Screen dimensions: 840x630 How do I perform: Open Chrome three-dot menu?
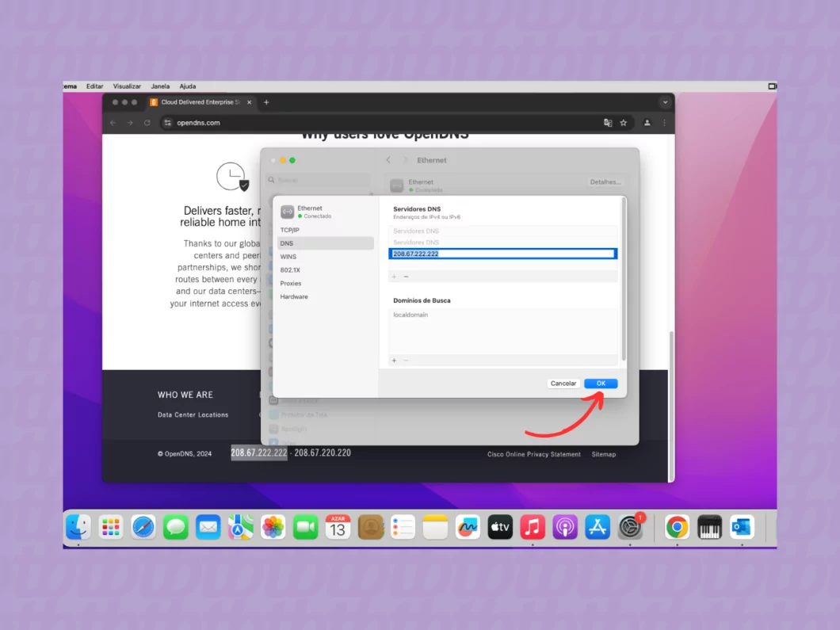tap(664, 123)
